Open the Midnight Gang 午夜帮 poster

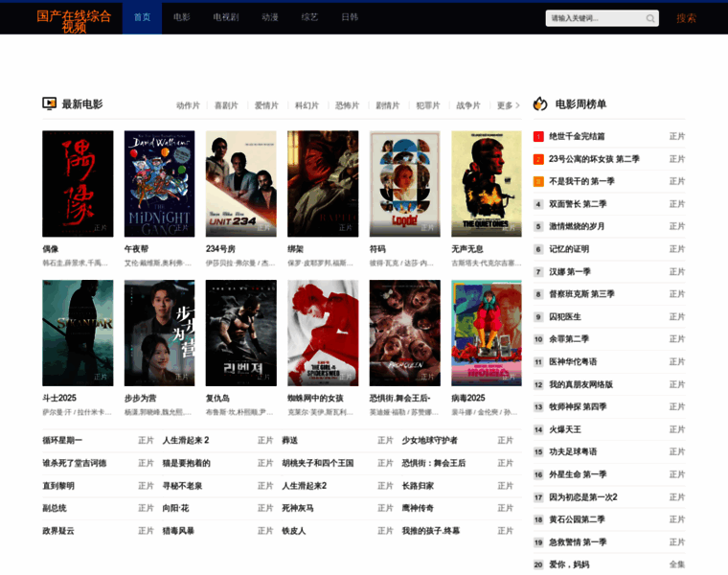coord(159,183)
